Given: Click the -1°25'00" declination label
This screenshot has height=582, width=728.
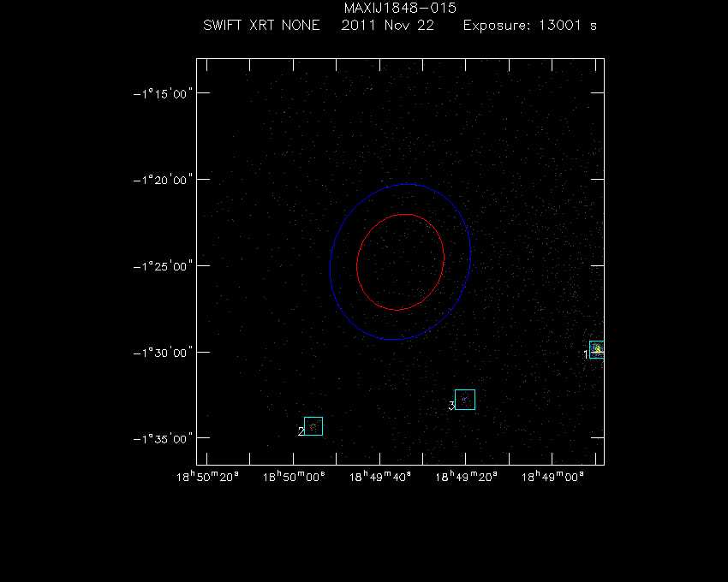Looking at the screenshot, I should click(x=163, y=266).
